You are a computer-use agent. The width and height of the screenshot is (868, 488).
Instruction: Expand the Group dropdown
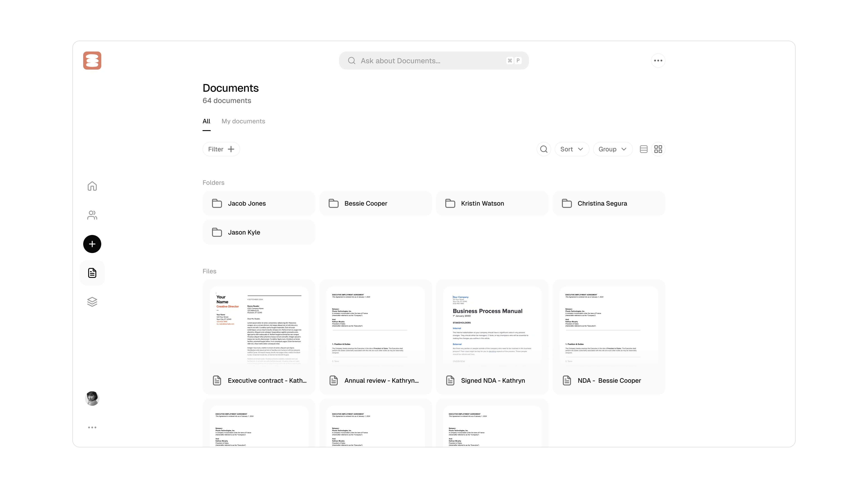[x=612, y=149]
